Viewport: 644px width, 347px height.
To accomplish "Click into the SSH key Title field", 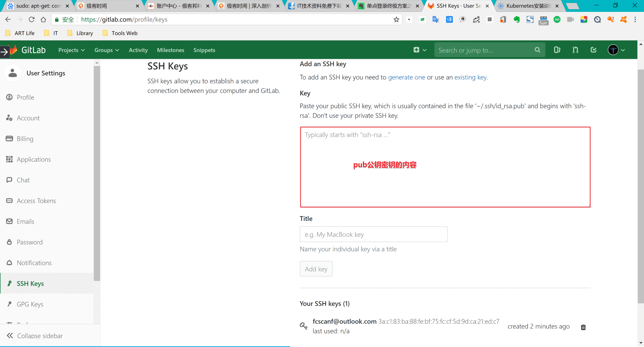I will [373, 234].
